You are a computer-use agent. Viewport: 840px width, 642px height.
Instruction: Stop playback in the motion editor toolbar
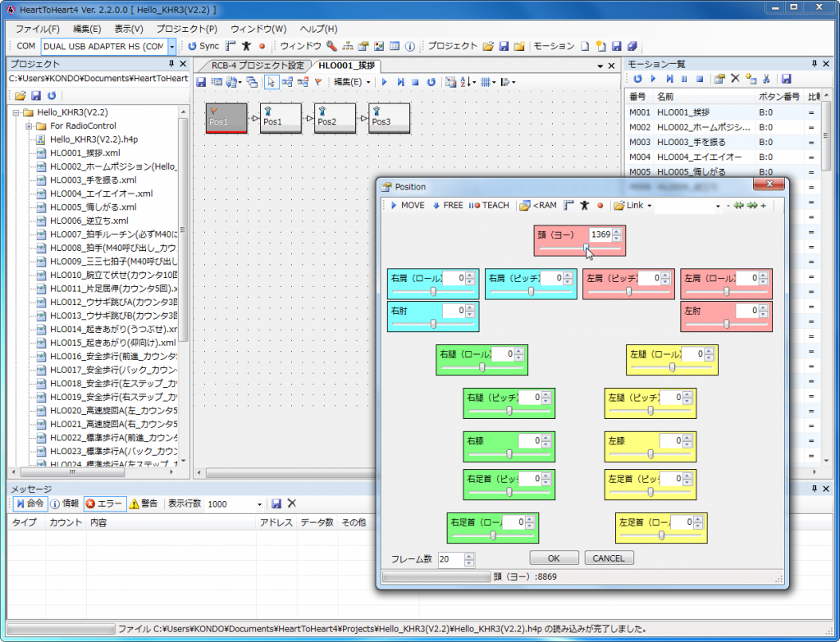click(415, 82)
